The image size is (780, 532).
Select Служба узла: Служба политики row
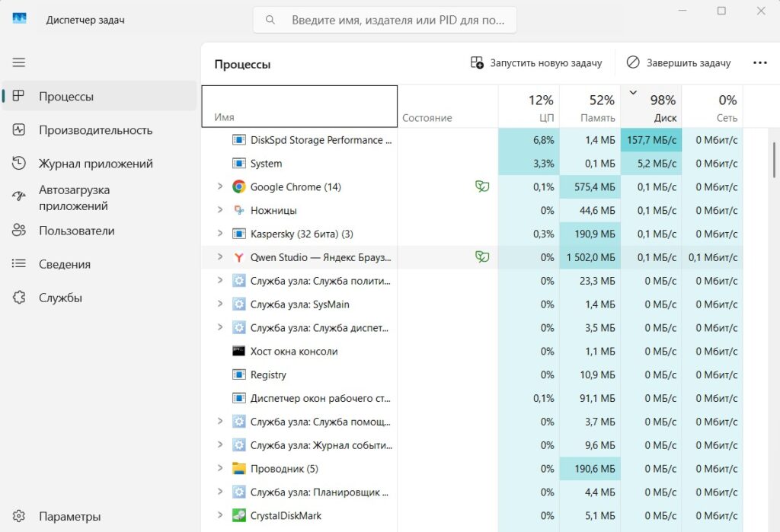[472, 281]
